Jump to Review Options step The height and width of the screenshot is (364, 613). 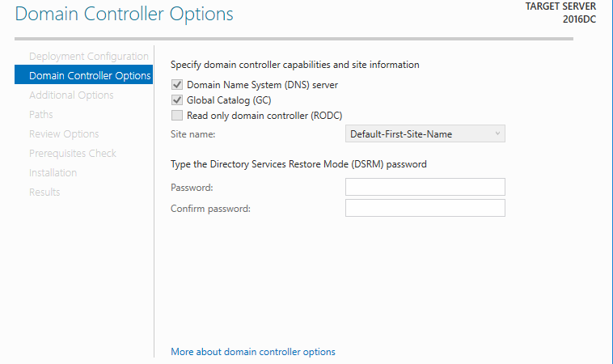pyautogui.click(x=64, y=133)
